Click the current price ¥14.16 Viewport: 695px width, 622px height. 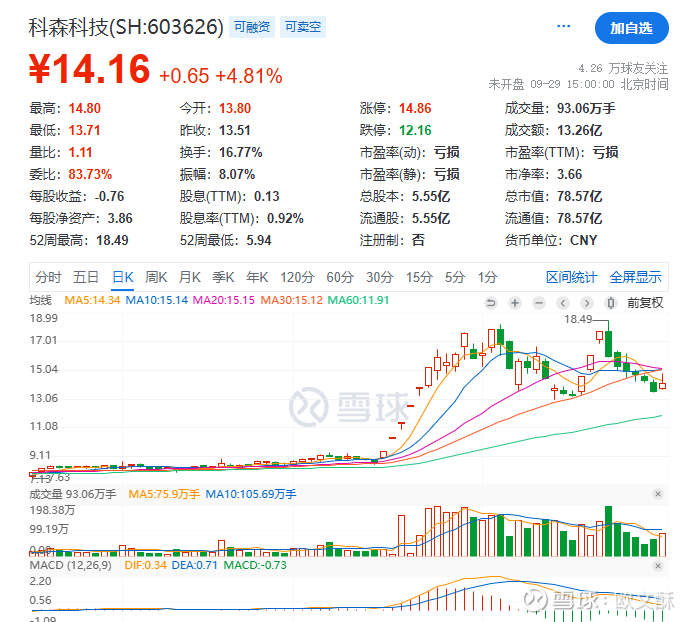tap(90, 68)
